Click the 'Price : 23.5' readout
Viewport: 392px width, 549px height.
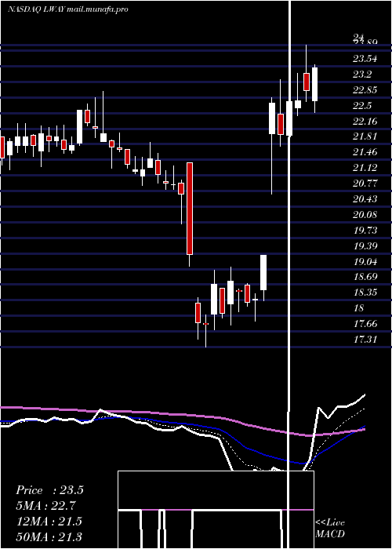click(49, 490)
